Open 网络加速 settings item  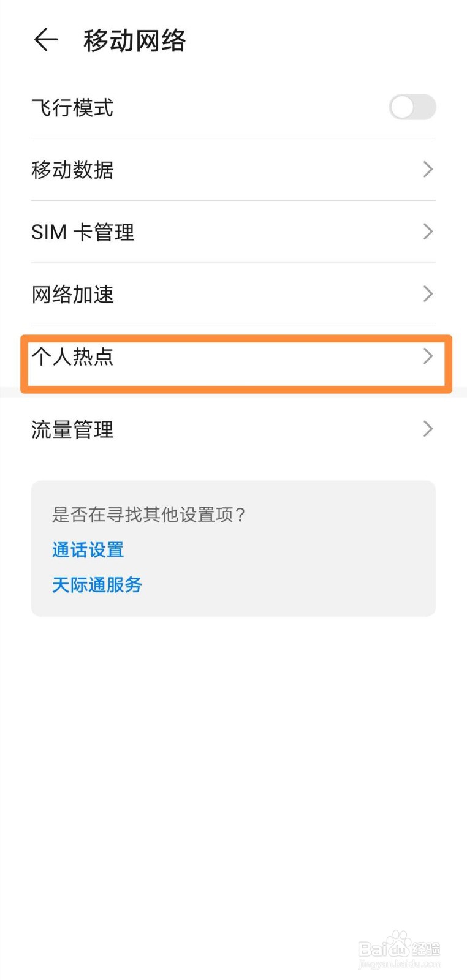coord(72,295)
